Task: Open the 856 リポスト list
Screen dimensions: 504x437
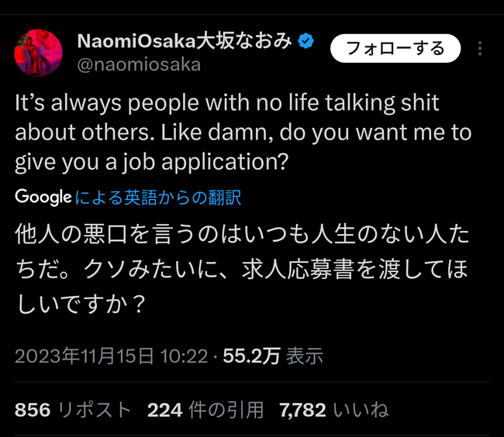Action: pyautogui.click(x=74, y=409)
